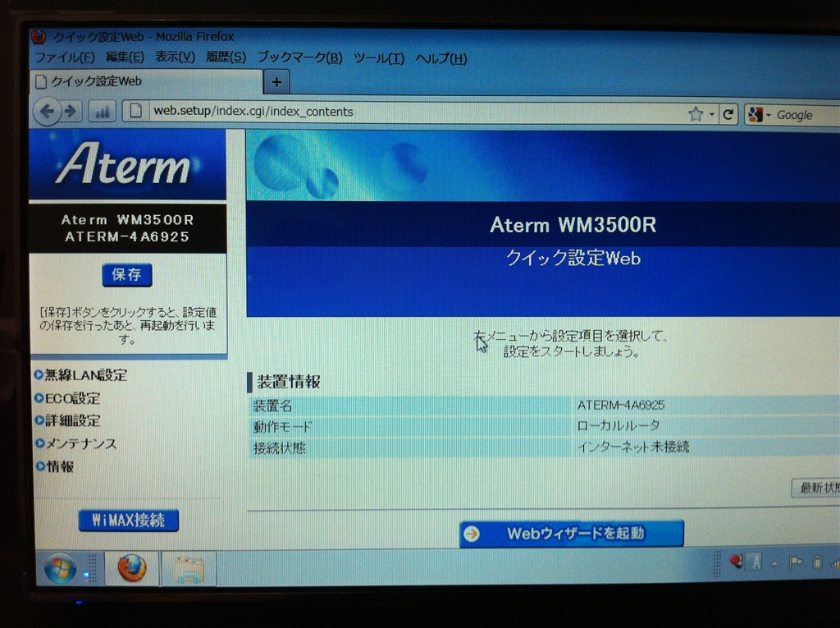Click the 最新状態 refresh status button
The image size is (840, 628).
pyautogui.click(x=816, y=488)
